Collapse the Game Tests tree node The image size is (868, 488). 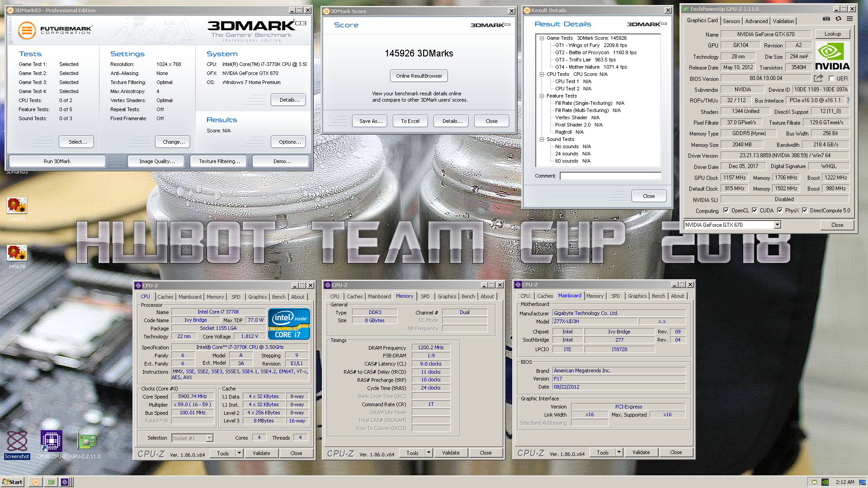(x=542, y=38)
